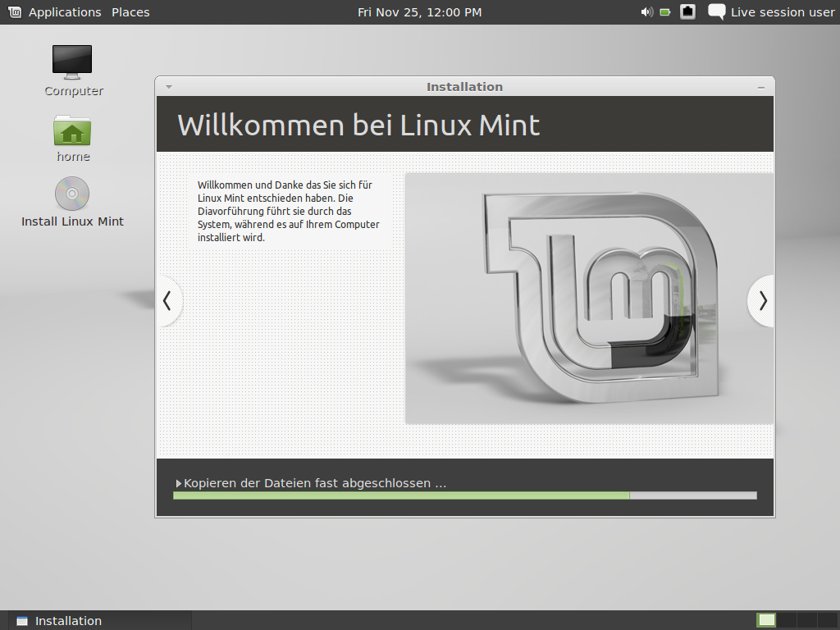Click the Linux Mint logo in top panel
Image resolution: width=840 pixels, height=630 pixels.
click(15, 11)
